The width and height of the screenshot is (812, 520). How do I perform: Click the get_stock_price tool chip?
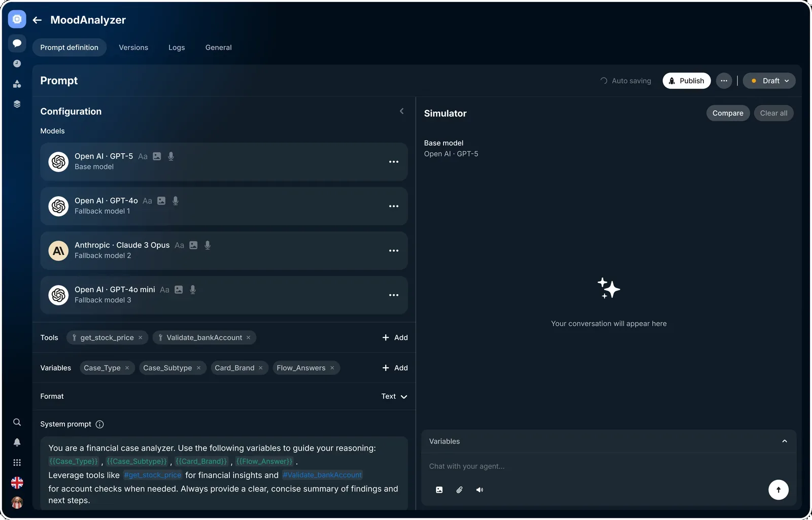(107, 338)
